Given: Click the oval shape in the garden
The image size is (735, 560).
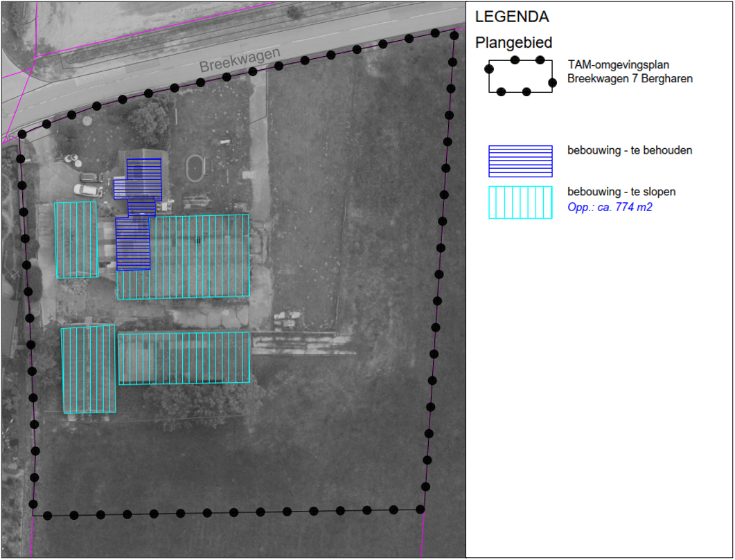Looking at the screenshot, I should pyautogui.click(x=195, y=168).
